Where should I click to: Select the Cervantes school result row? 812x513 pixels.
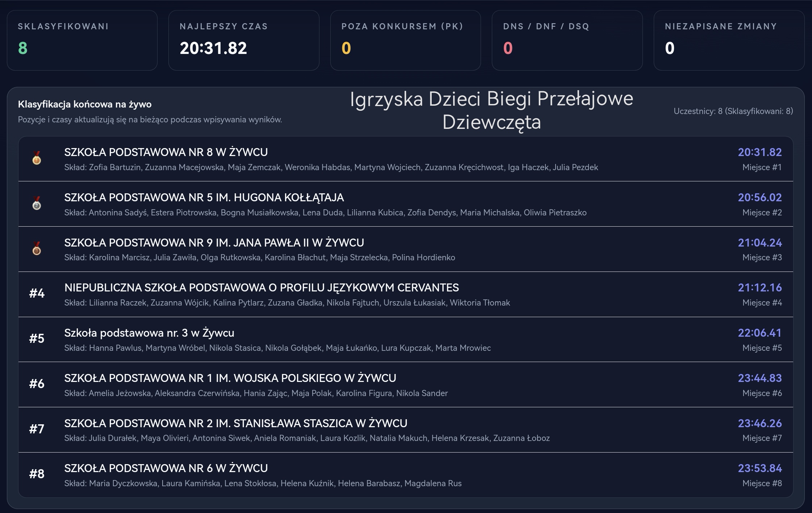(x=406, y=294)
